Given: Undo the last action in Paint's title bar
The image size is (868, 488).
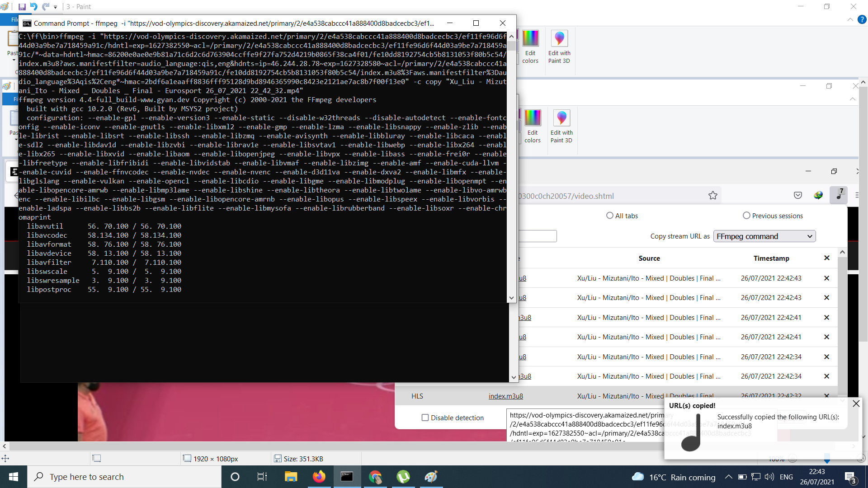Looking at the screenshot, I should click(33, 7).
